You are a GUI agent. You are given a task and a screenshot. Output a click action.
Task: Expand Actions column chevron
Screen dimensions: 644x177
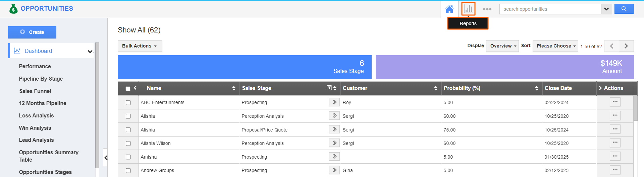coord(600,88)
